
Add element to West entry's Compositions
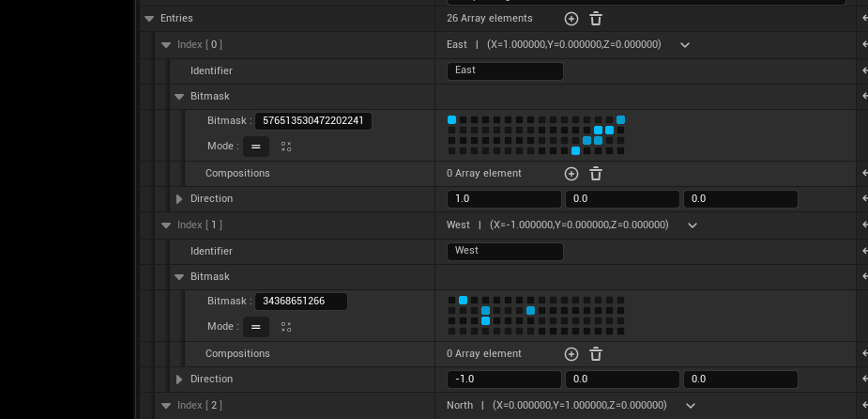click(x=571, y=354)
